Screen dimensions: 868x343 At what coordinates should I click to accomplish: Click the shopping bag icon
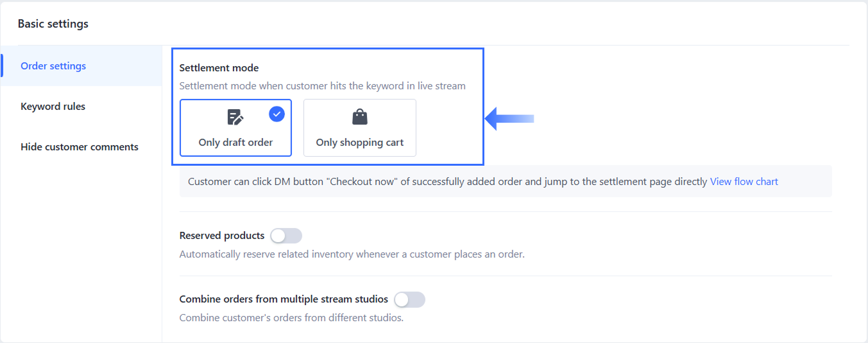click(x=360, y=117)
